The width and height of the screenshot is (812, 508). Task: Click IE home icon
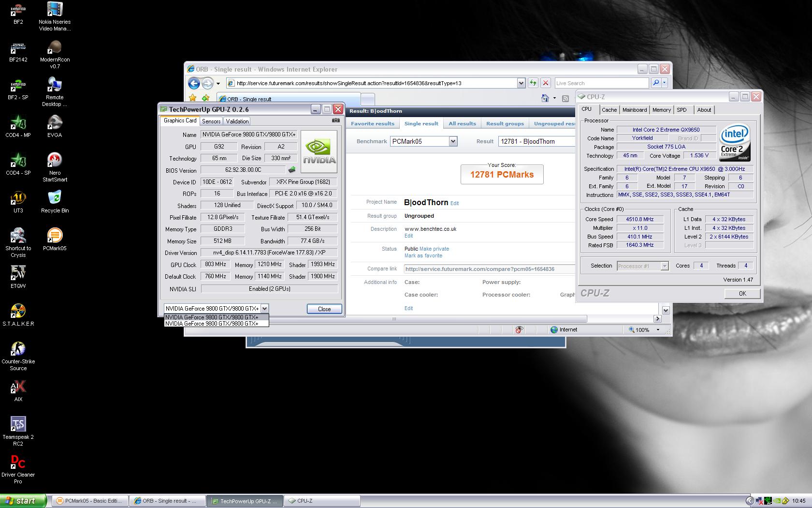[x=545, y=98]
